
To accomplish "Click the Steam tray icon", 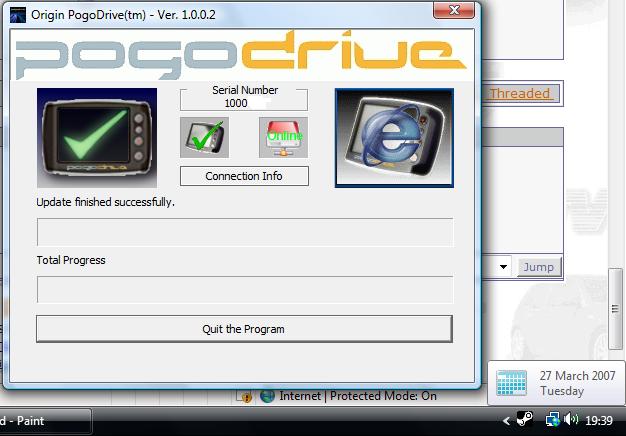I will 524,420.
